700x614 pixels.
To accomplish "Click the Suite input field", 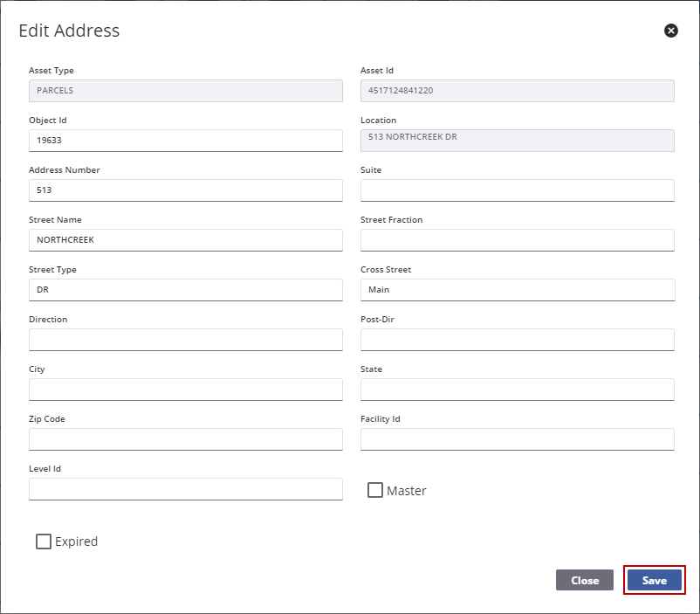I will click(x=518, y=190).
